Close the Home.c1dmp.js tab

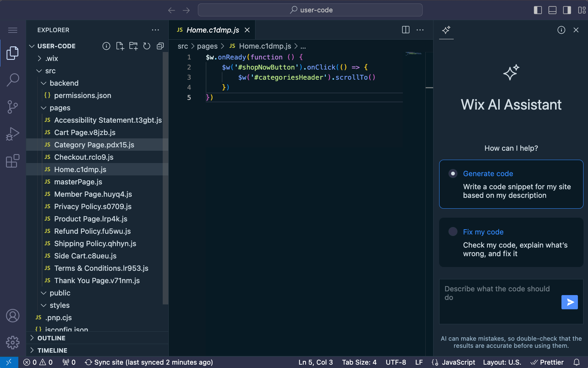(x=247, y=30)
